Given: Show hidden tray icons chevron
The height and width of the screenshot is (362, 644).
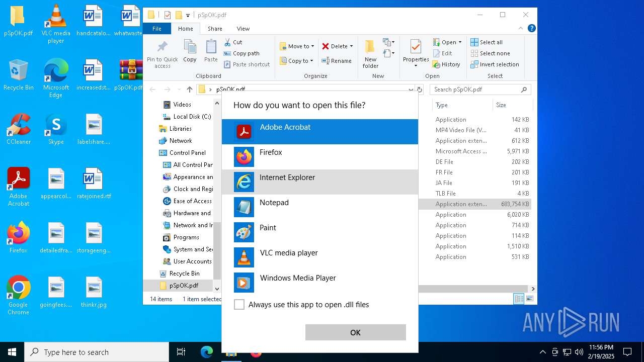Looking at the screenshot, I should point(542,352).
